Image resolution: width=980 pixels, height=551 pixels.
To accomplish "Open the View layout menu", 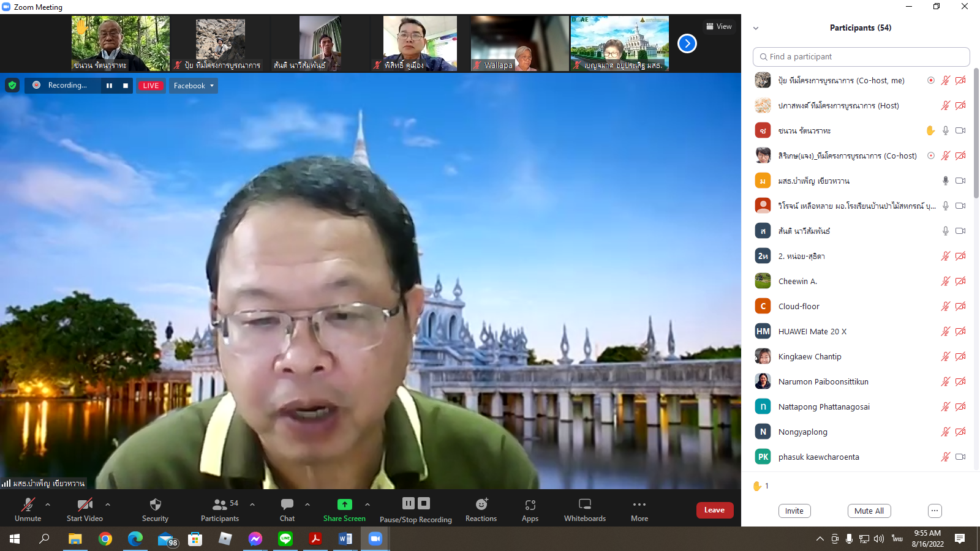I will point(719,26).
